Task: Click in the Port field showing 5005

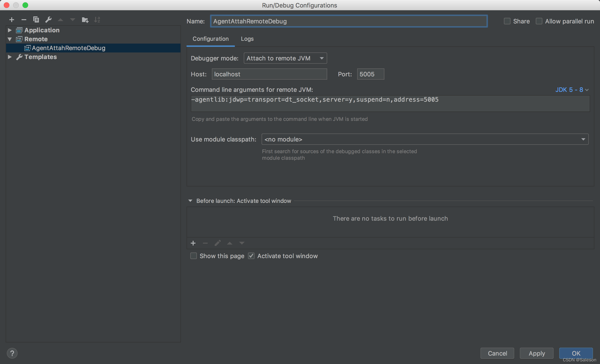Action: [x=371, y=74]
